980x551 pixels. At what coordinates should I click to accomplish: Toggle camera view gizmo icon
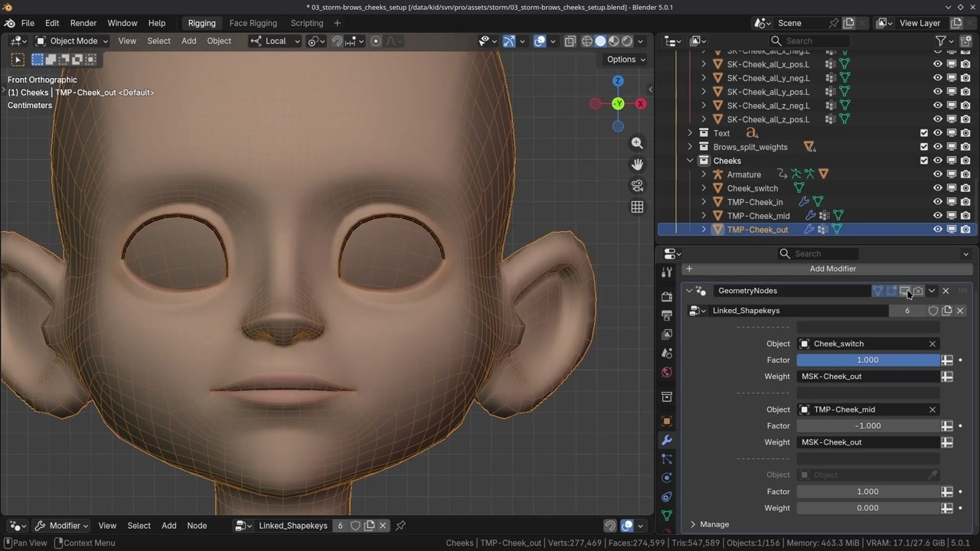(x=637, y=186)
